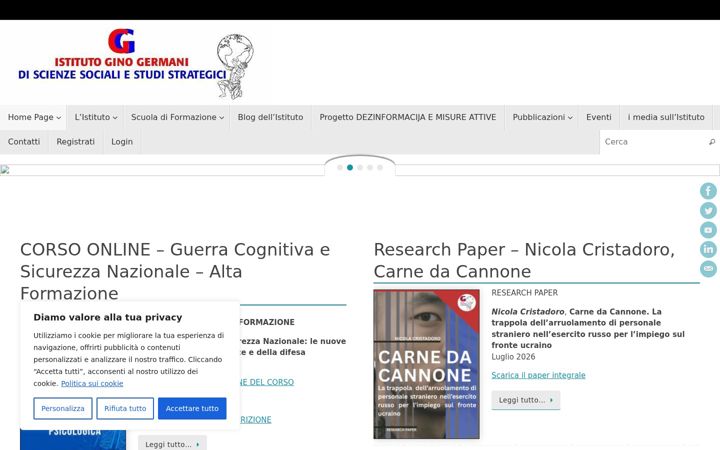
Task: Click the Personalizza cookie button
Action: pyautogui.click(x=63, y=408)
